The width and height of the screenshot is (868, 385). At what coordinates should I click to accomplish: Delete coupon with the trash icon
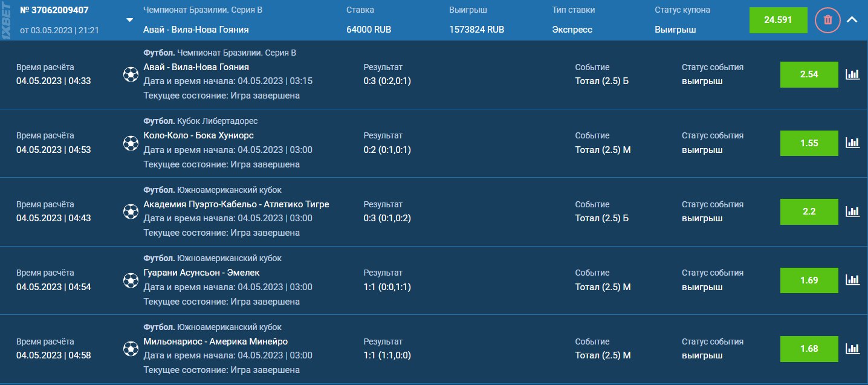[828, 20]
